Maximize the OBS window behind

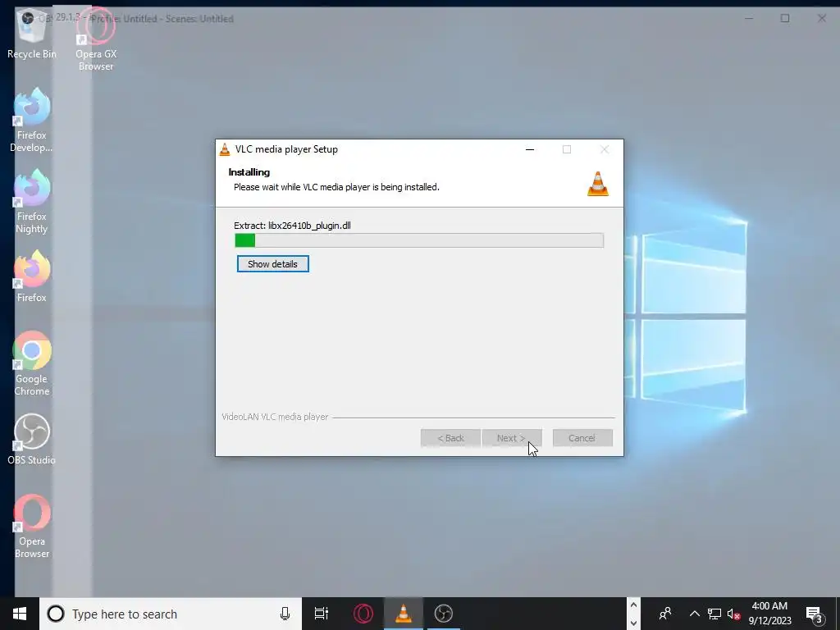tap(785, 18)
